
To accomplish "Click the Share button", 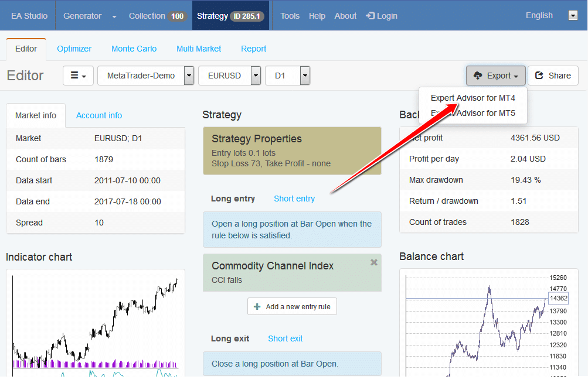I will 553,76.
